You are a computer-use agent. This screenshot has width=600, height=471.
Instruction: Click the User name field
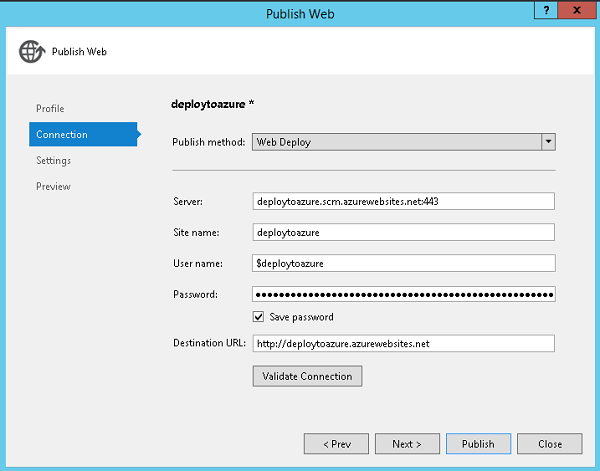[404, 263]
